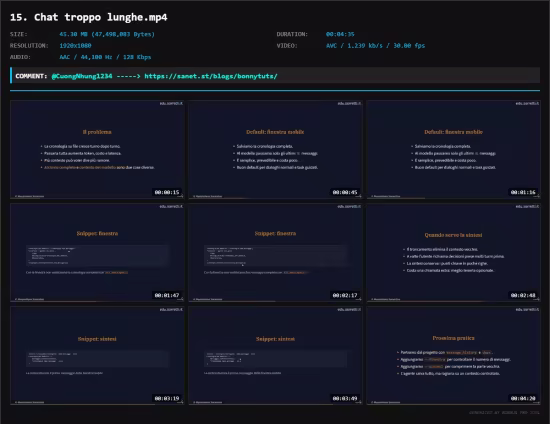Select the duration value '00:04:35'

340,34
